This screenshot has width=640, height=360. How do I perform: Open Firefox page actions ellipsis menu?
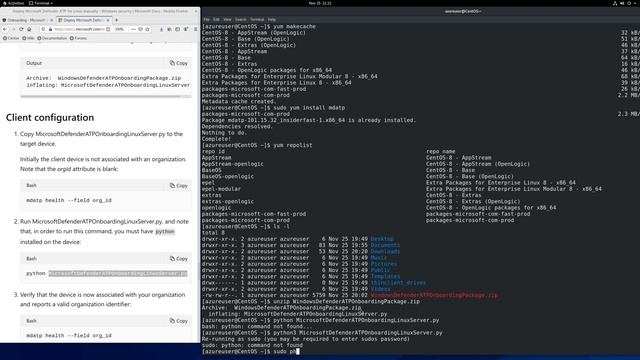(133, 29)
